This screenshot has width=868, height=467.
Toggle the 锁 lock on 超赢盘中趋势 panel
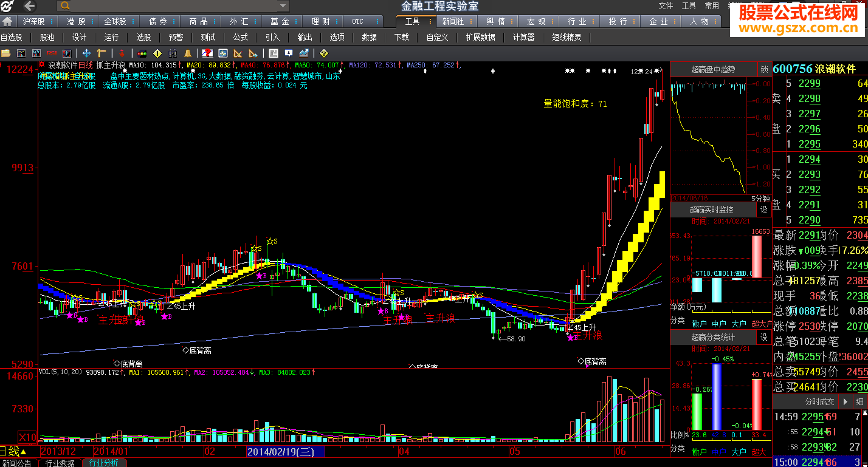(763, 69)
